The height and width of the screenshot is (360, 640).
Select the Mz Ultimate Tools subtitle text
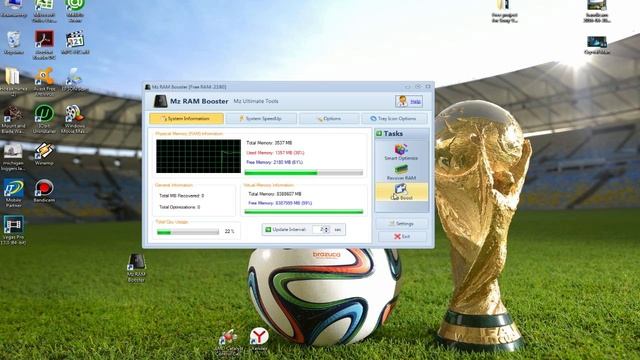pyautogui.click(x=256, y=101)
